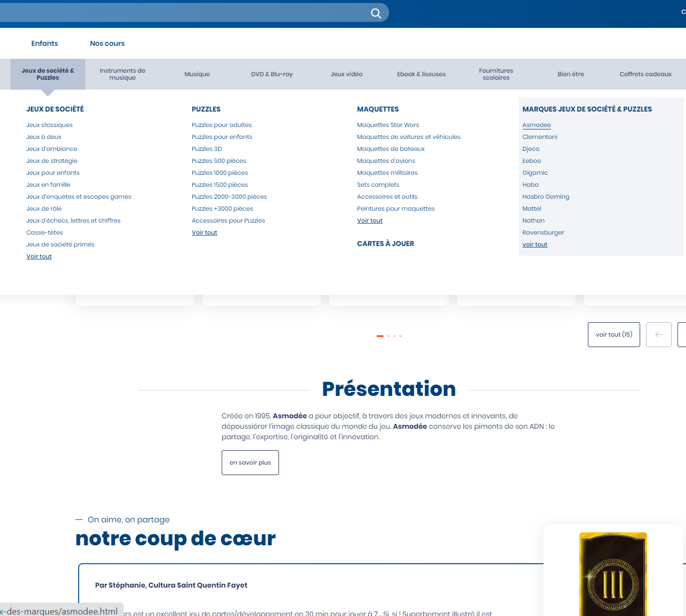Screen dimensions: 686x616
Task: Open Peintures pour maquettes
Action: tap(396, 209)
